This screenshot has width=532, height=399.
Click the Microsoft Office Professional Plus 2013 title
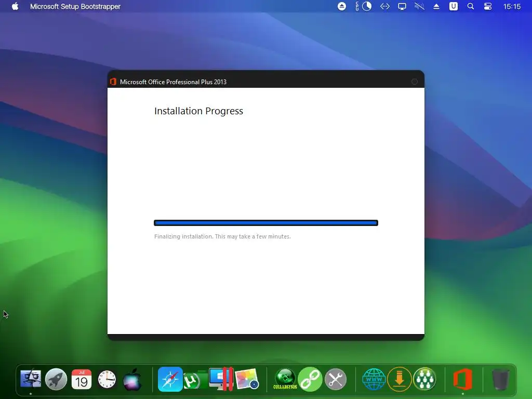pos(173,82)
